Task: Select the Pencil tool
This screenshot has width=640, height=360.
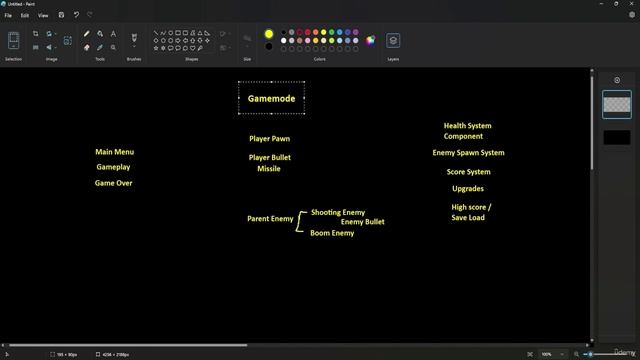Action: [87, 34]
